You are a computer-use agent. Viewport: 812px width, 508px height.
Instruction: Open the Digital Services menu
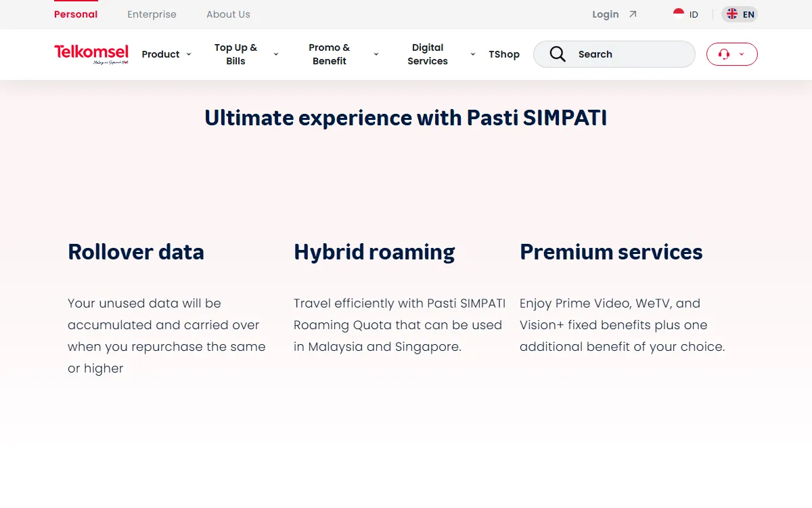(428, 54)
